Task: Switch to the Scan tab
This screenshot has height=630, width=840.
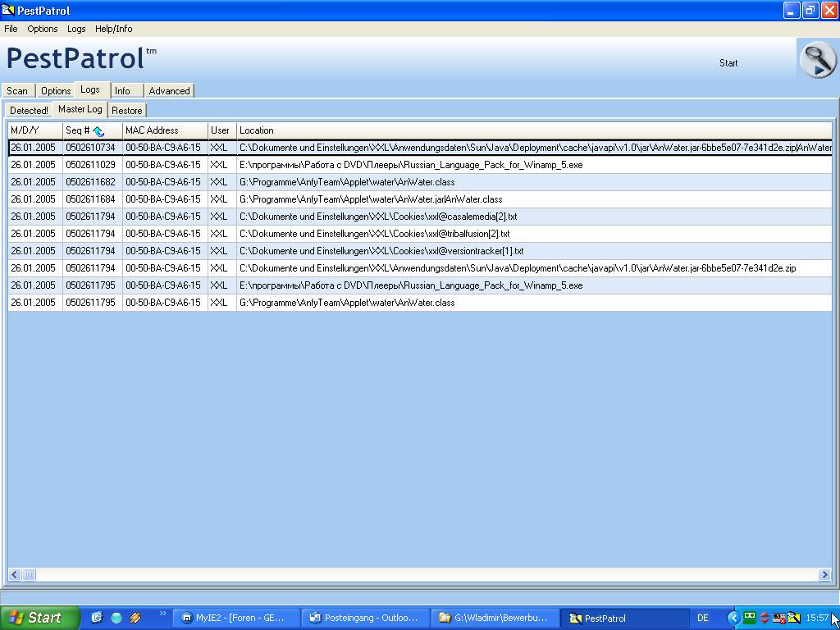Action: [x=18, y=90]
